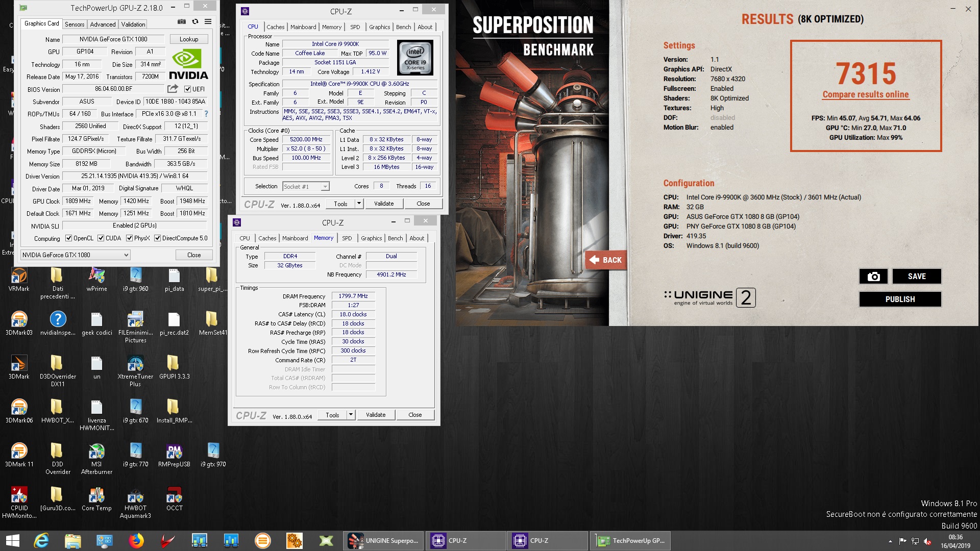Click the Lookup button in GPU-Z
Viewport: 980px width, 551px height.
pos(189,39)
